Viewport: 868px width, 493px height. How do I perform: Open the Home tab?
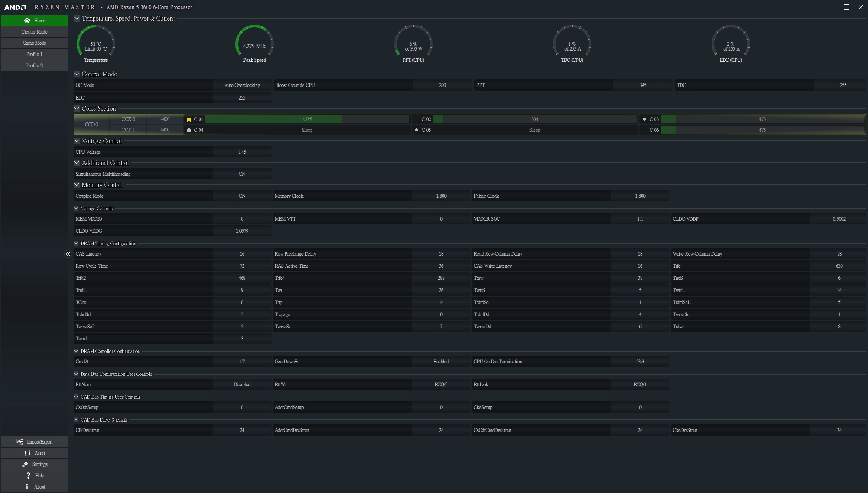click(x=35, y=21)
